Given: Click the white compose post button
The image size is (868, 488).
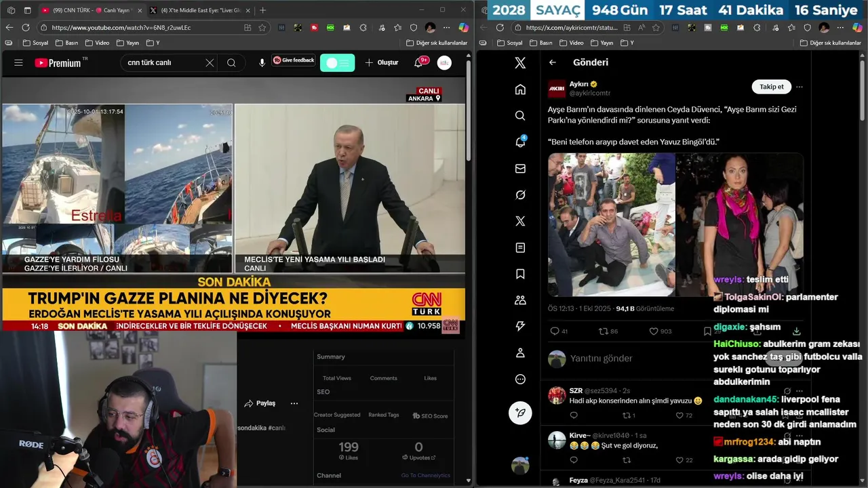Looking at the screenshot, I should point(520,413).
